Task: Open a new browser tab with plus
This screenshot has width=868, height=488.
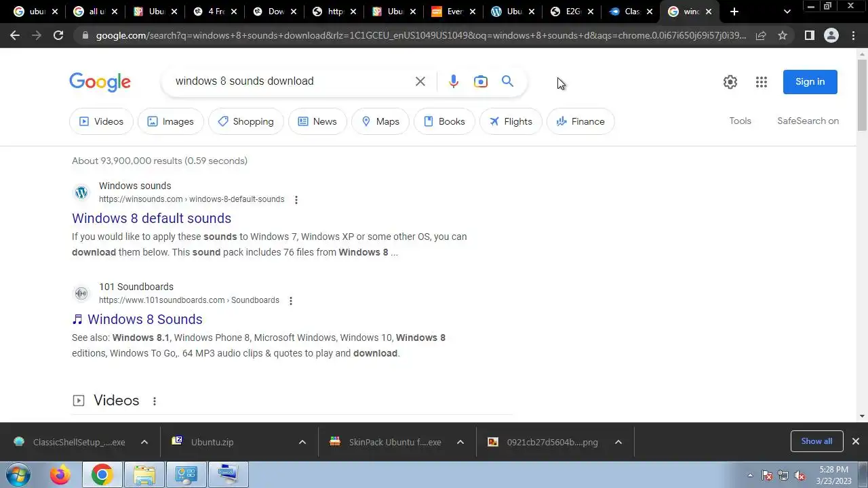Action: click(734, 12)
